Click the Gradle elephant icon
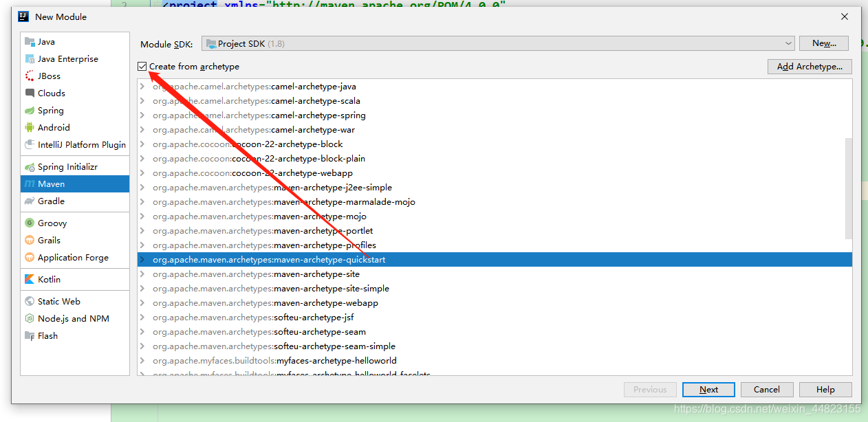 pyautogui.click(x=30, y=201)
